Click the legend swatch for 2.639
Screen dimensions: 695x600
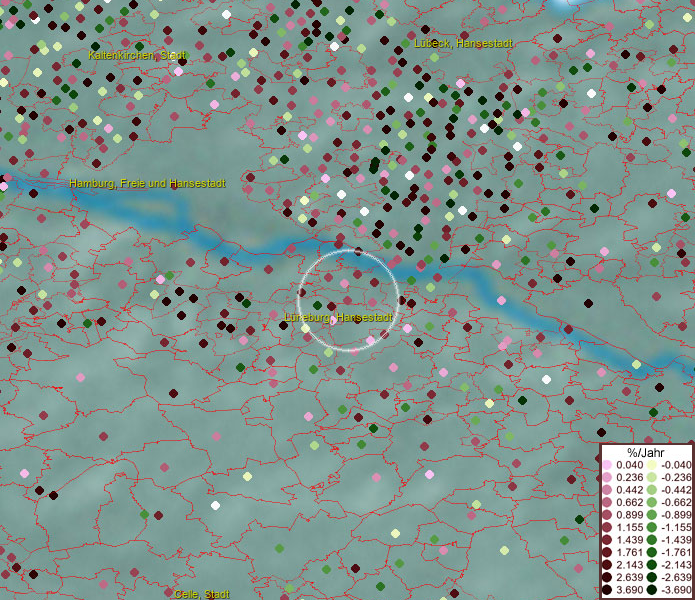click(x=607, y=577)
